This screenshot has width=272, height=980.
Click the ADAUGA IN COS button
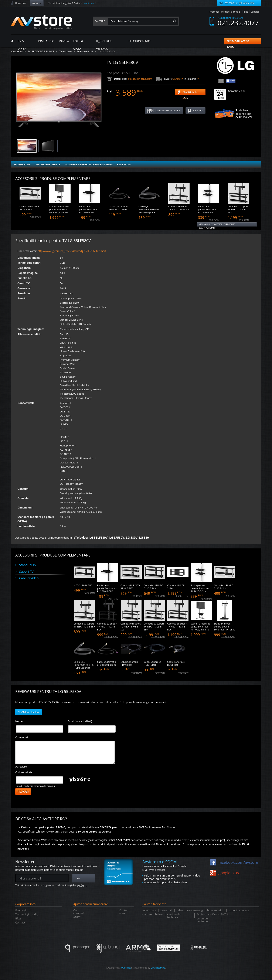(x=190, y=92)
